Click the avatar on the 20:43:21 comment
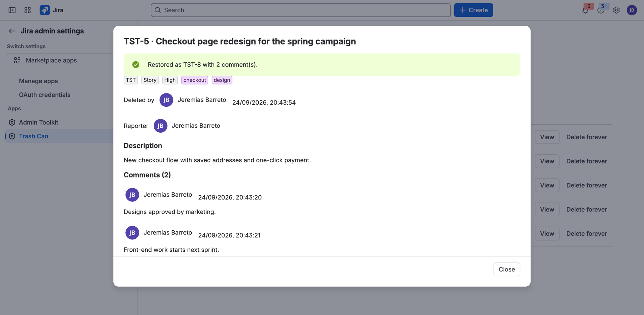The height and width of the screenshot is (315, 644). pyautogui.click(x=132, y=233)
